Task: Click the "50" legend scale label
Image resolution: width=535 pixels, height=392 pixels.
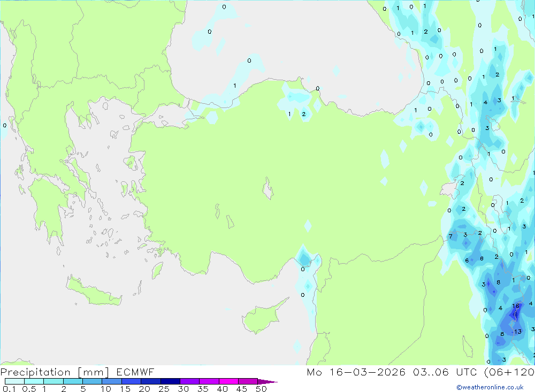Action: click(262, 389)
